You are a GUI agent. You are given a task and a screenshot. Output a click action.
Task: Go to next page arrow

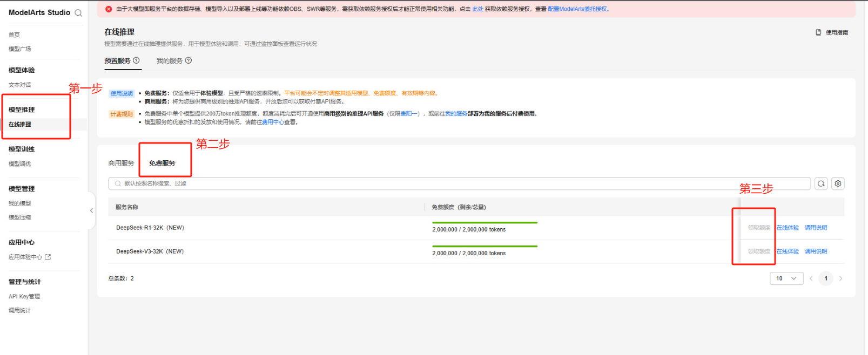click(x=840, y=278)
